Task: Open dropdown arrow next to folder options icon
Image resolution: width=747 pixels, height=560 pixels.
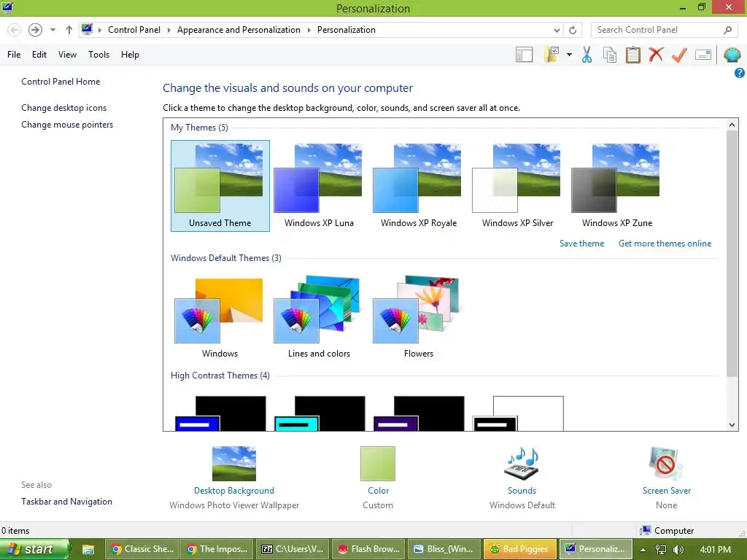Action: [x=569, y=55]
